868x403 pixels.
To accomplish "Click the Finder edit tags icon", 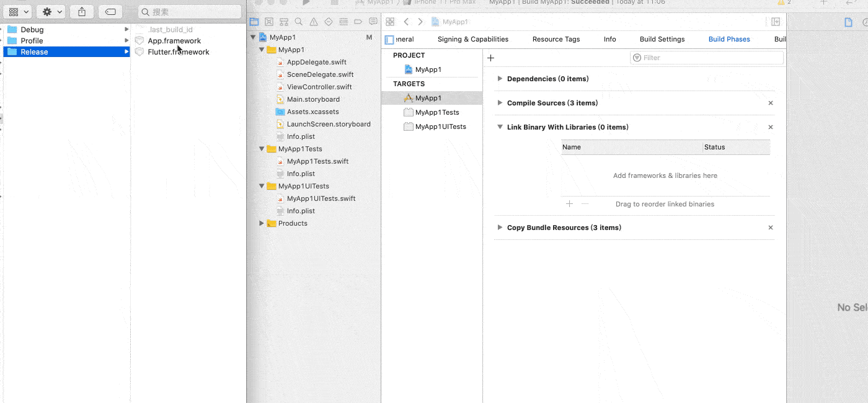I will coord(110,12).
